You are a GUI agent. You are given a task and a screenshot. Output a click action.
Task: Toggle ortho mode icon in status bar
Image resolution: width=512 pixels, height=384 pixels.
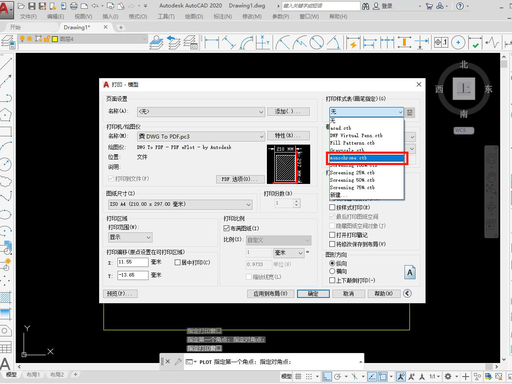click(x=327, y=376)
